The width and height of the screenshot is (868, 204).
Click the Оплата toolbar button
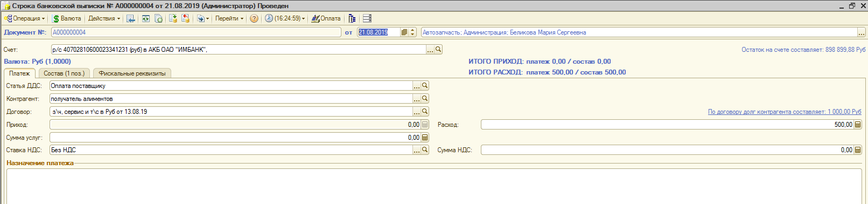[x=326, y=18]
